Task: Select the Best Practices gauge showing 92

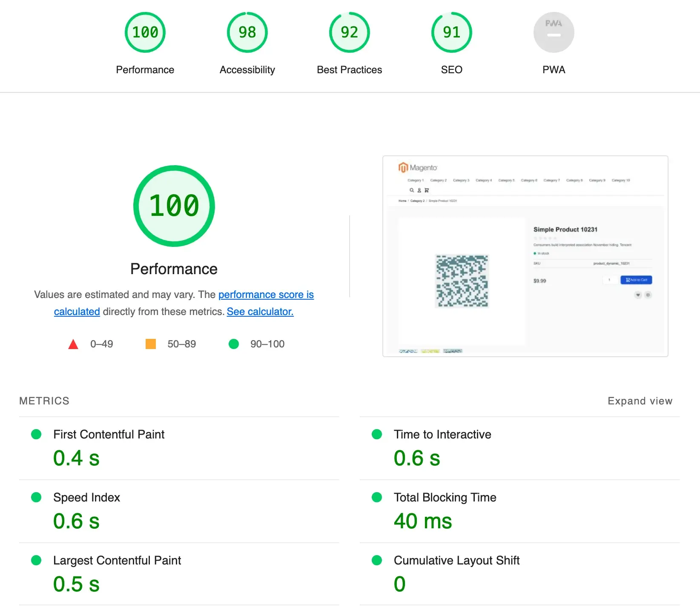Action: tap(349, 32)
